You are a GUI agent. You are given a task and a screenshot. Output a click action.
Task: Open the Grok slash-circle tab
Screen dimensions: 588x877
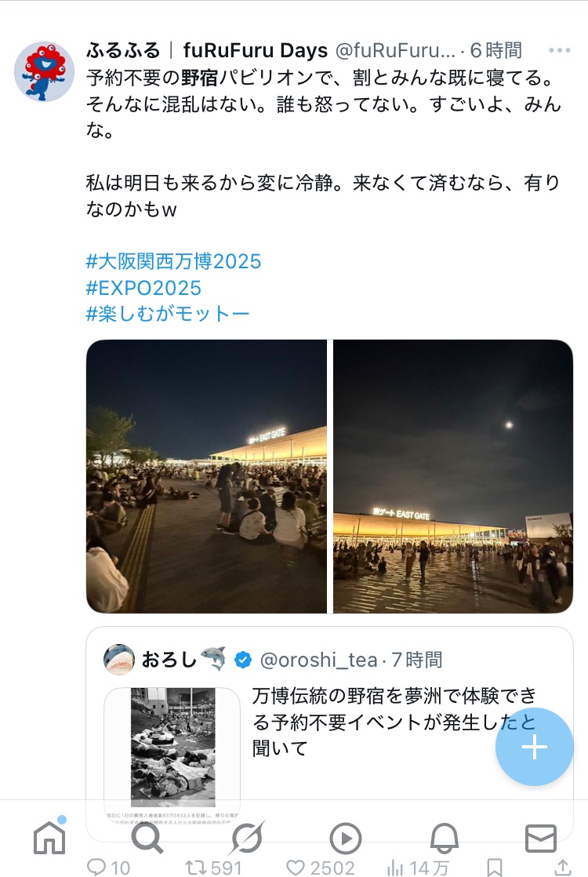[x=246, y=838]
